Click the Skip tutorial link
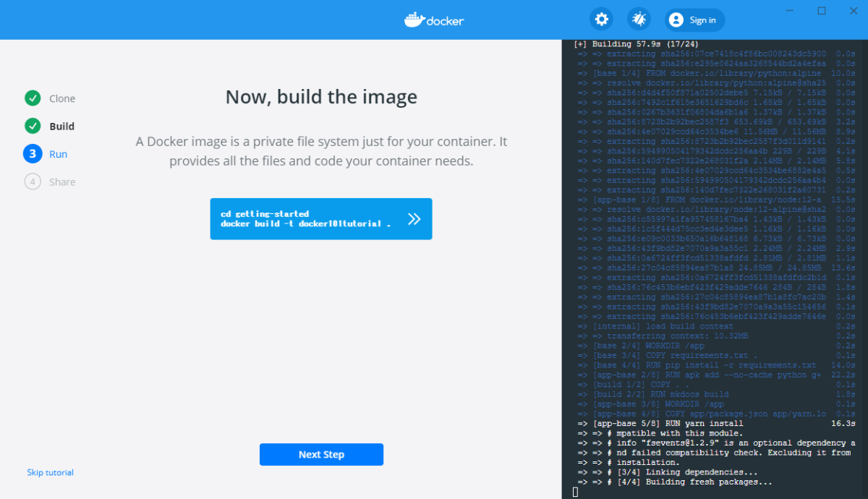The width and height of the screenshot is (868, 499). 51,472
